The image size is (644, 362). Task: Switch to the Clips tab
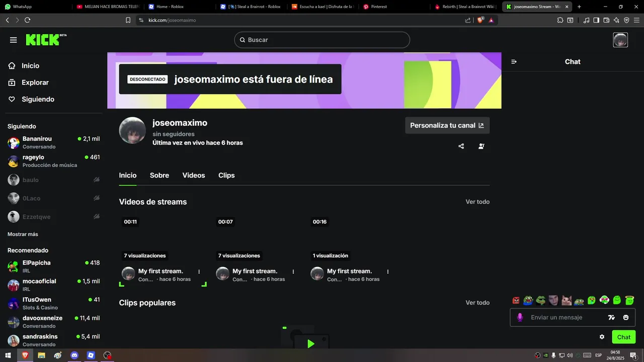226,175
